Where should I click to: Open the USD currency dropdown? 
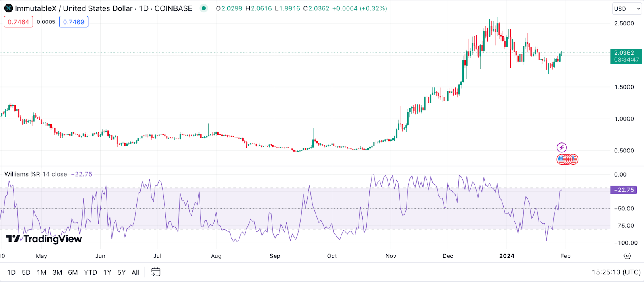point(627,8)
